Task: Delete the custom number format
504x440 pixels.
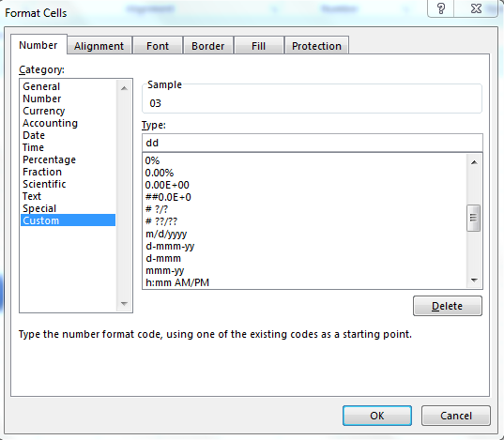Action: (448, 306)
